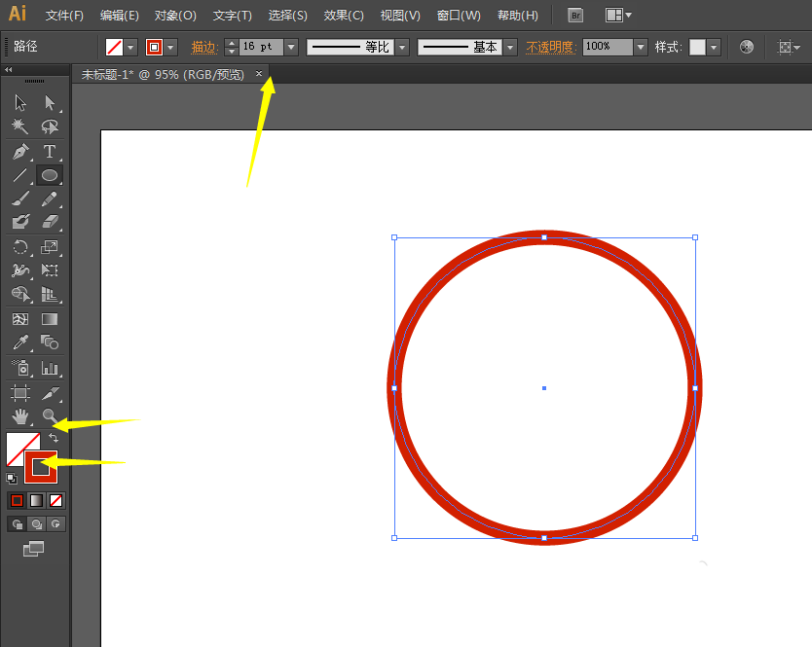Select the Ellipse tool
This screenshot has height=647, width=812.
pos(50,175)
